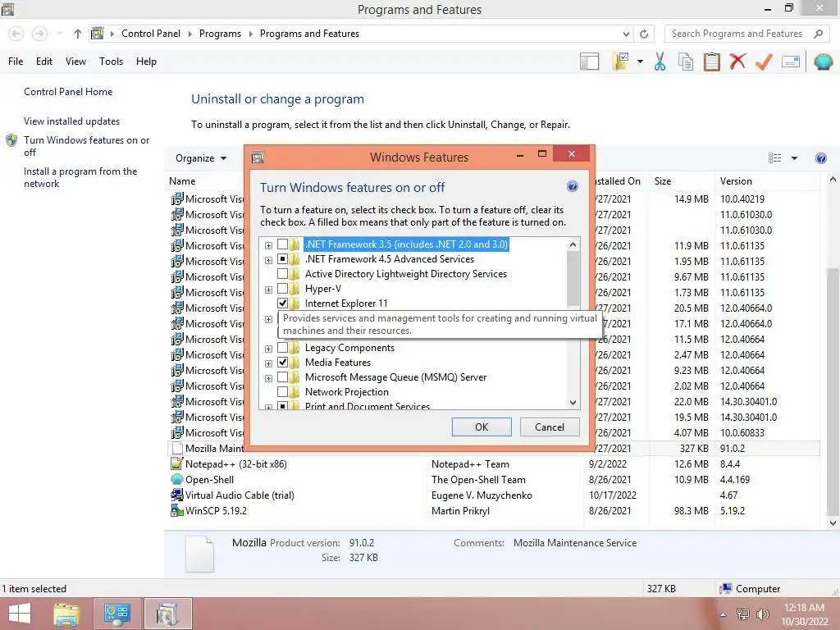Click OK in Windows Features dialog
This screenshot has height=630, width=840.
click(x=482, y=427)
